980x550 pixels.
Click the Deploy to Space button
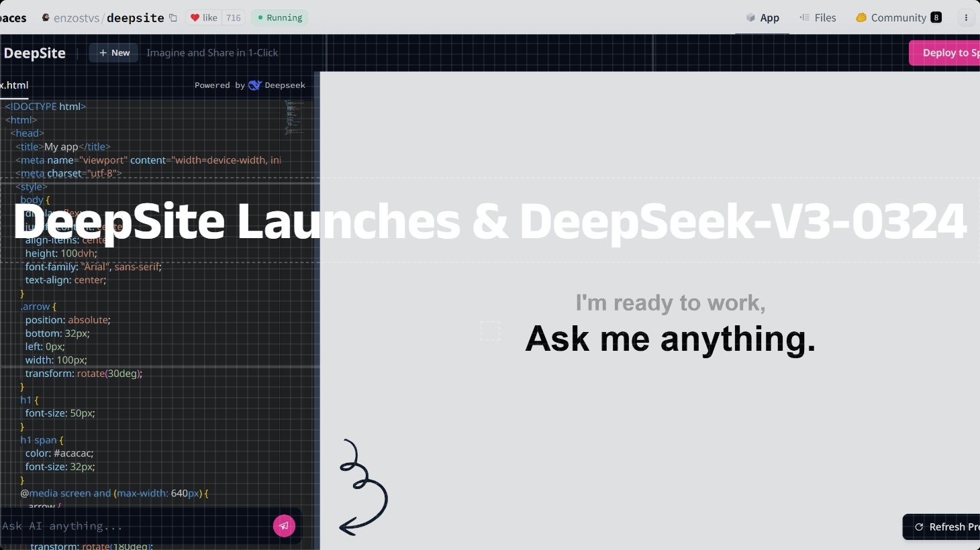pyautogui.click(x=944, y=53)
